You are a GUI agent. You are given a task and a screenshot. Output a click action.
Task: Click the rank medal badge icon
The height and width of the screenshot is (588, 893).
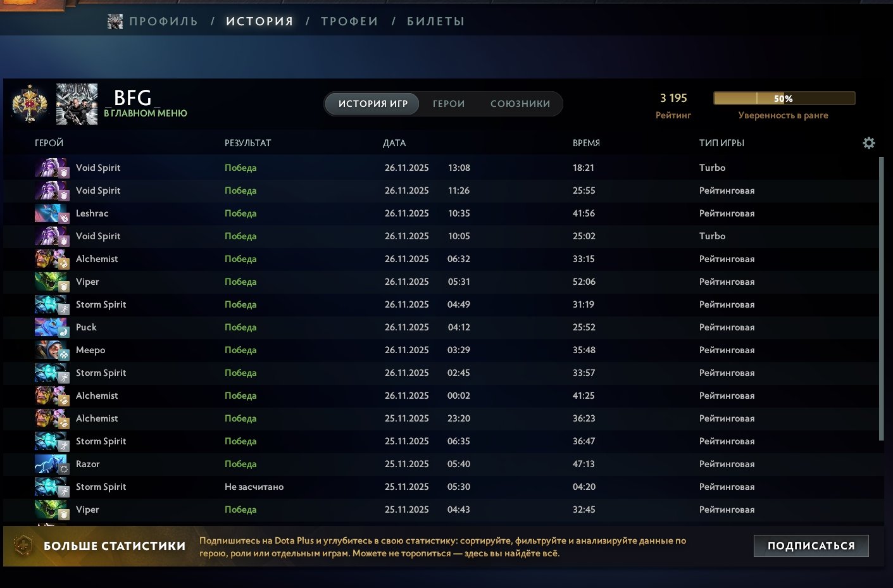tap(30, 104)
